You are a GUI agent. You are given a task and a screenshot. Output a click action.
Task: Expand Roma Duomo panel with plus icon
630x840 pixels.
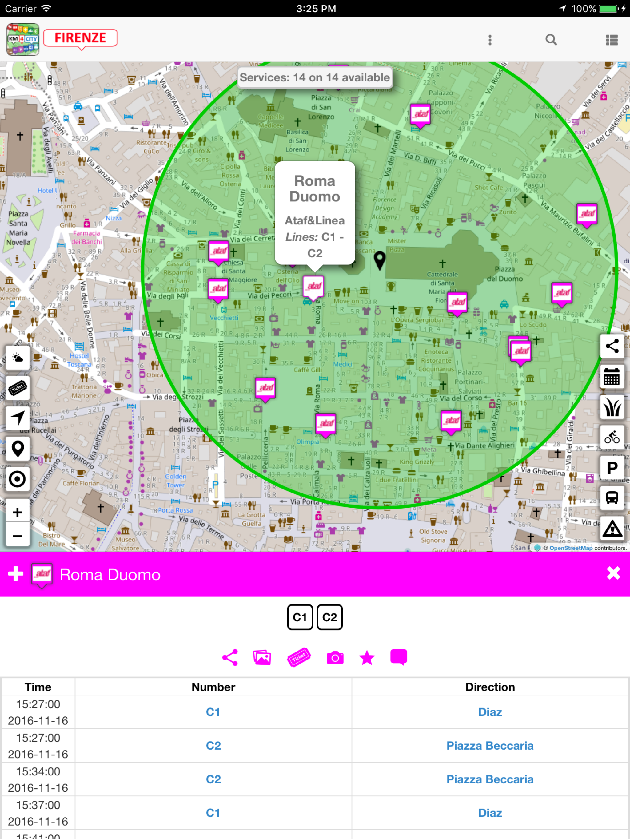(x=16, y=574)
